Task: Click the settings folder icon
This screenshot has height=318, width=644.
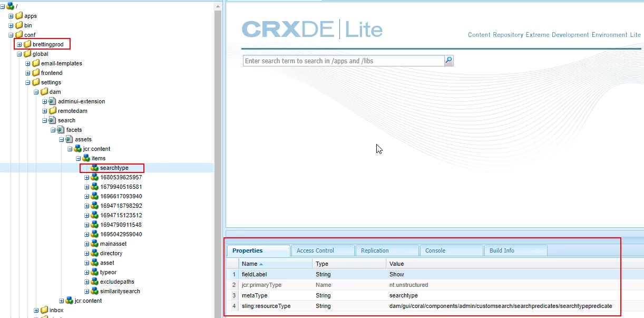Action: coord(36,82)
